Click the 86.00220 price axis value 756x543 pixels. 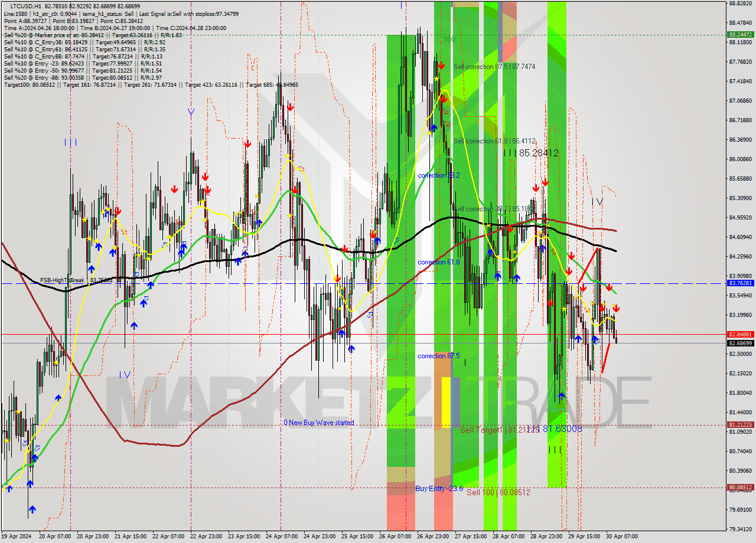point(741,159)
